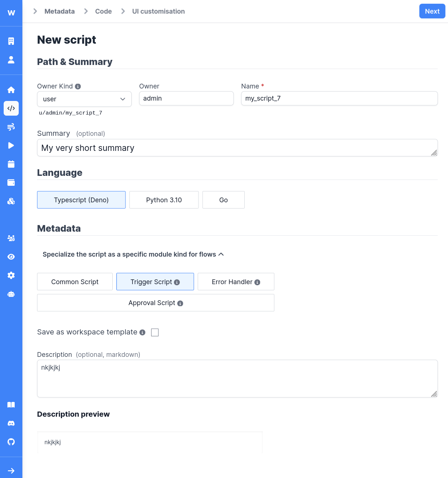Click the Owner Kind info icon
448x478 pixels.
[x=78, y=87]
